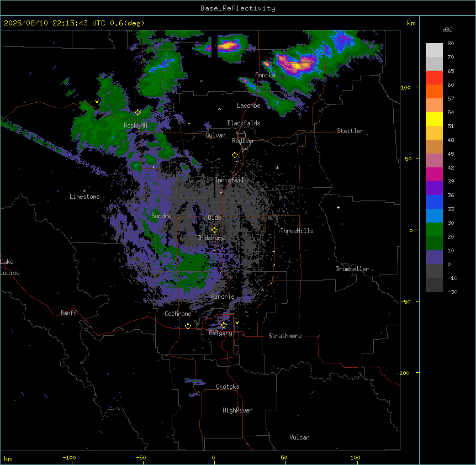Screen dimensions: 476x465
Task: Click the Didsbury label
Action: (x=211, y=238)
